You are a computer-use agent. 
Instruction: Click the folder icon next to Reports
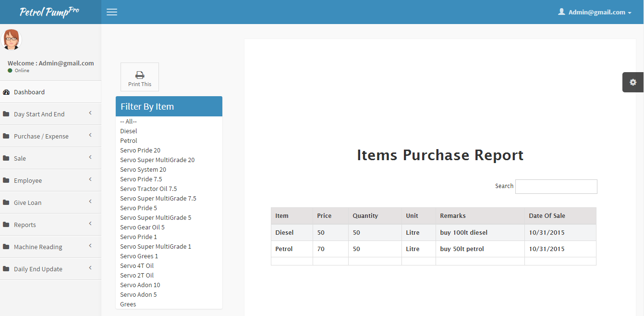tap(6, 225)
